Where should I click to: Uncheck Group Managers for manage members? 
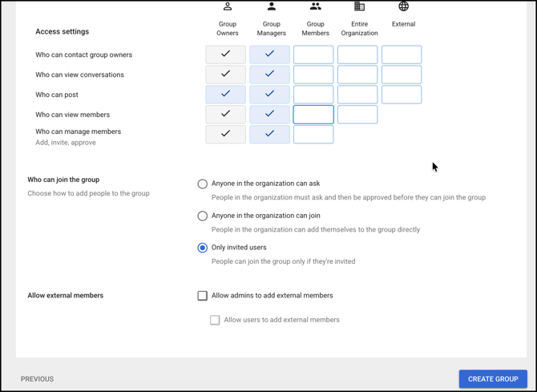269,135
